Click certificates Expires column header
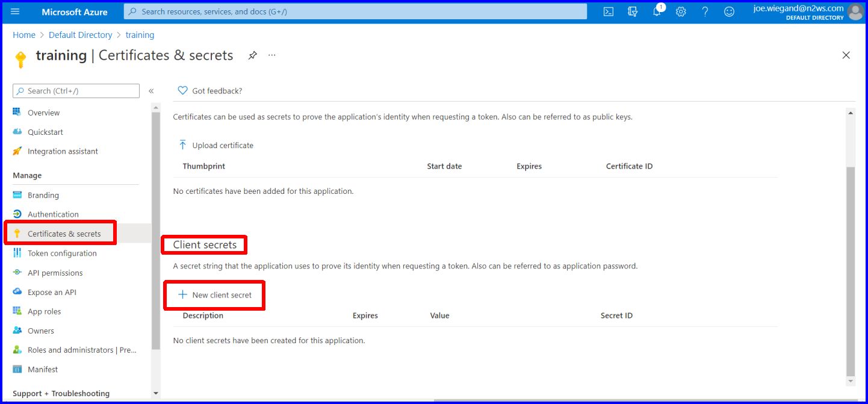This screenshot has width=868, height=404. (x=529, y=166)
